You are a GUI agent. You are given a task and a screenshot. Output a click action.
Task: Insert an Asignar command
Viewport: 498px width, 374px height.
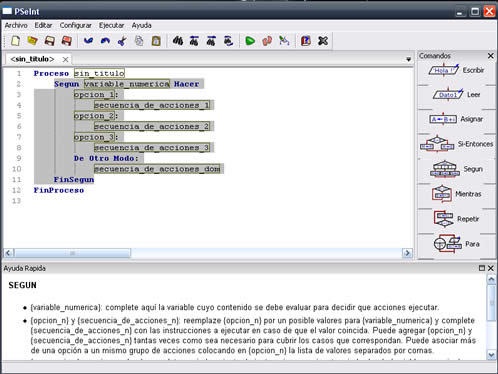tap(456, 119)
